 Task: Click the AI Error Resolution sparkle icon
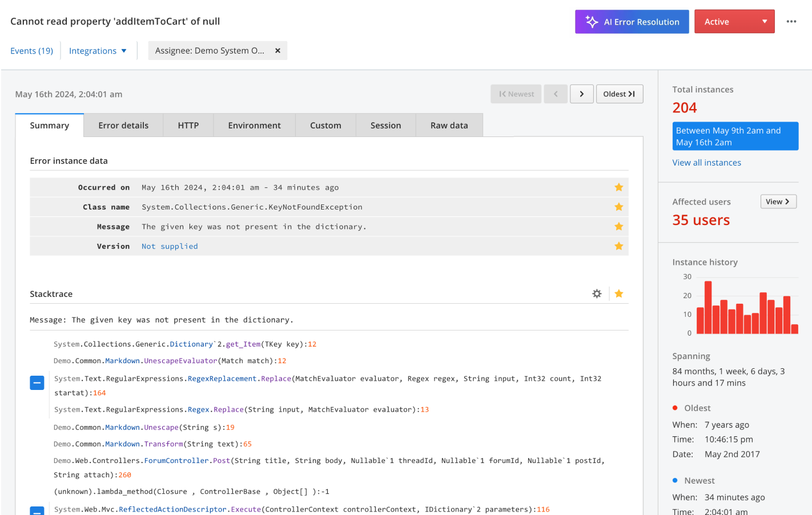[590, 22]
